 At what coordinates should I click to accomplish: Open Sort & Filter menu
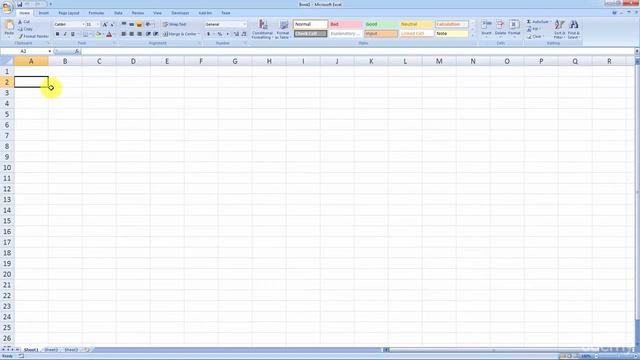click(x=559, y=29)
